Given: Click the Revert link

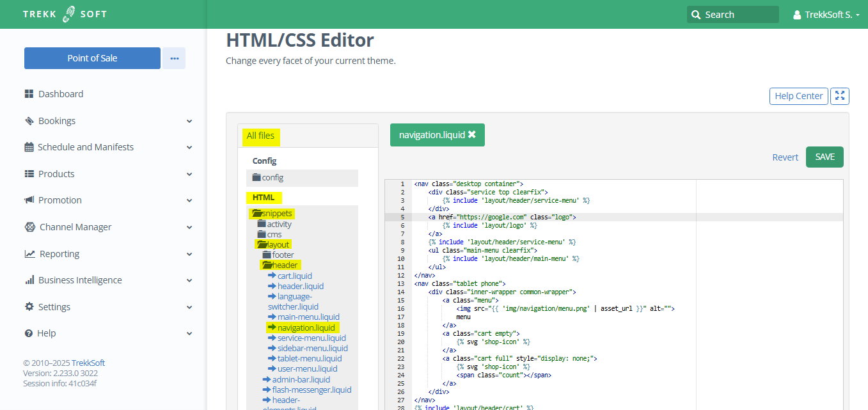Looking at the screenshot, I should (x=785, y=157).
